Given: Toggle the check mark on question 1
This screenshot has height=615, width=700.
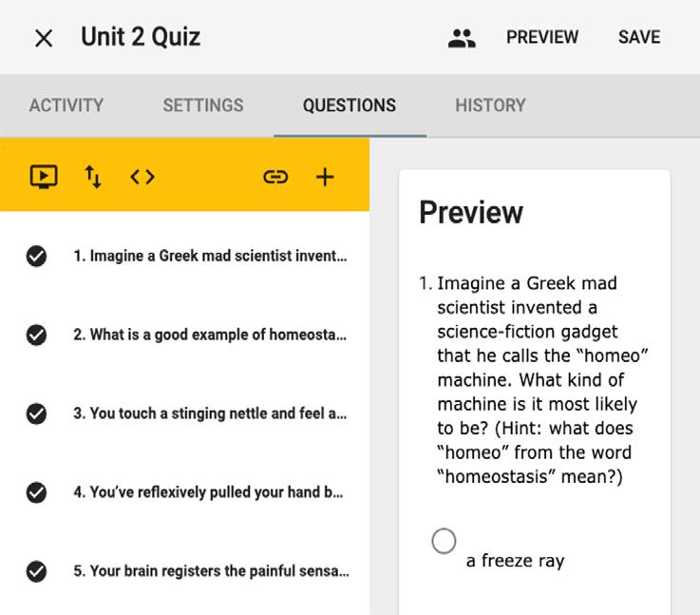Looking at the screenshot, I should point(36,256).
